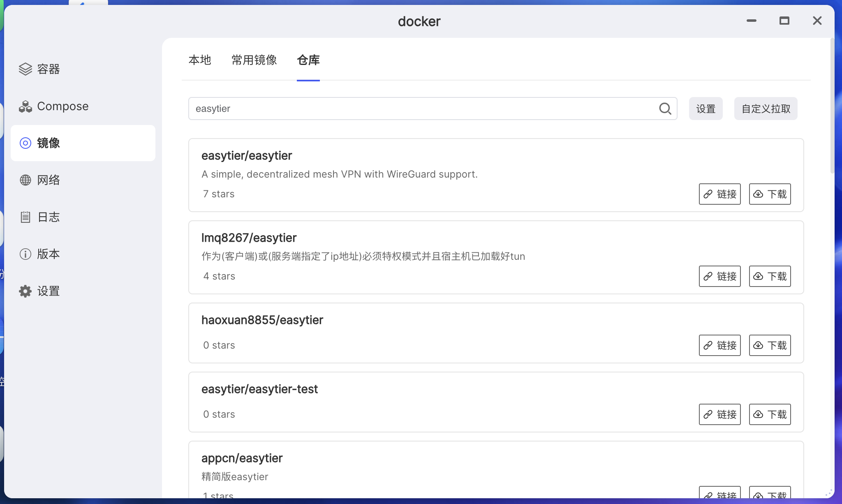
Task: Switch to the 本地 tab
Action: pos(200,60)
